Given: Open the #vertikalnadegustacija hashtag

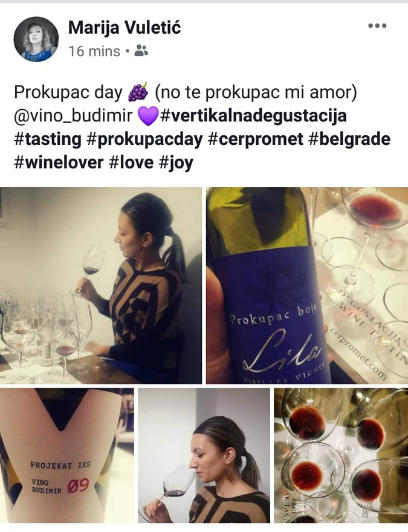Looking at the screenshot, I should coord(253,116).
